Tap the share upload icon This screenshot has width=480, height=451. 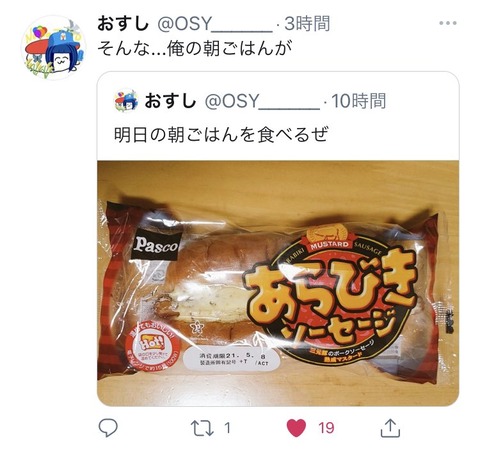[390, 428]
